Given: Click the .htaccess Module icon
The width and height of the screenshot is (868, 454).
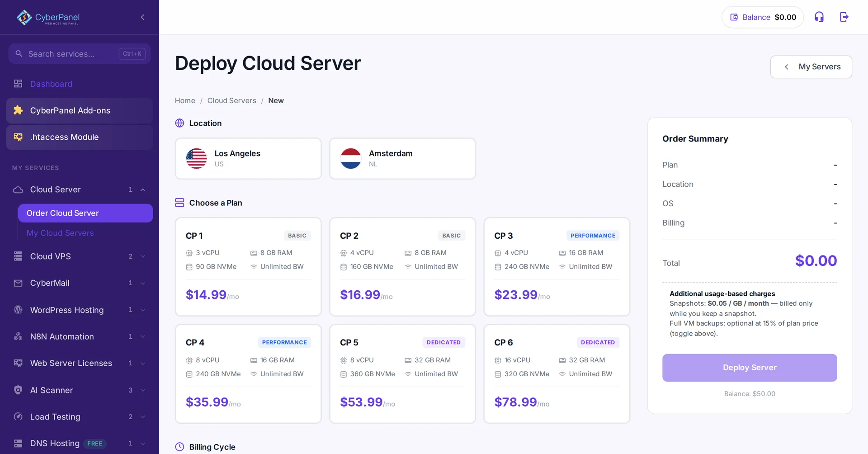Looking at the screenshot, I should tap(18, 137).
